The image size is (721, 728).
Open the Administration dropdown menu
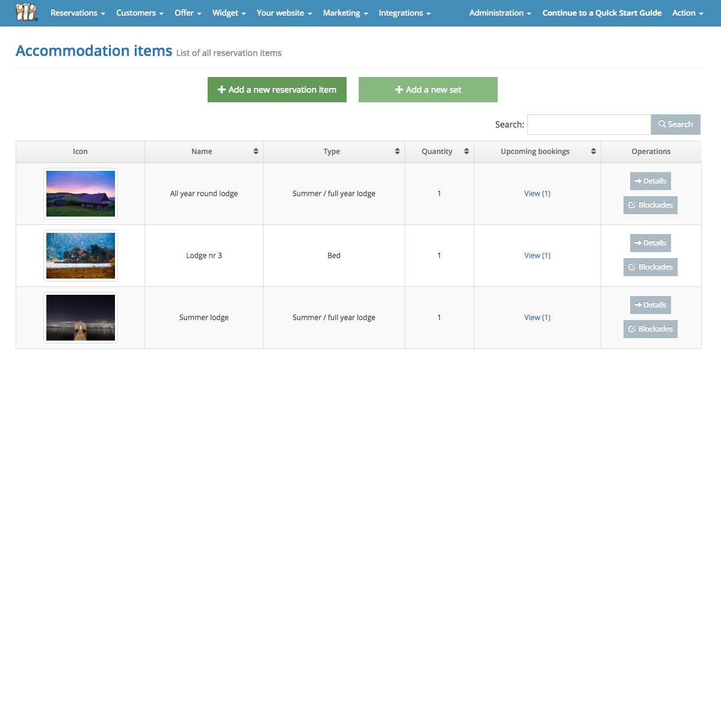pos(500,13)
